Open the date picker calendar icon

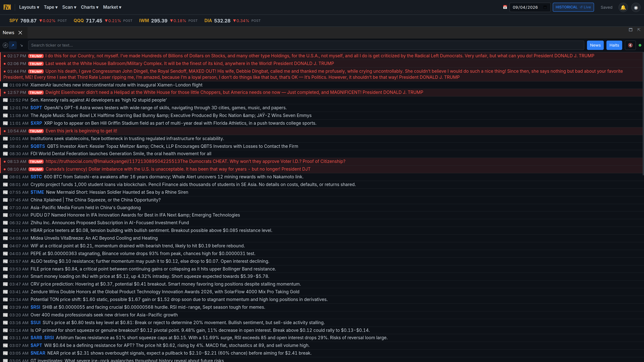coord(545,7)
